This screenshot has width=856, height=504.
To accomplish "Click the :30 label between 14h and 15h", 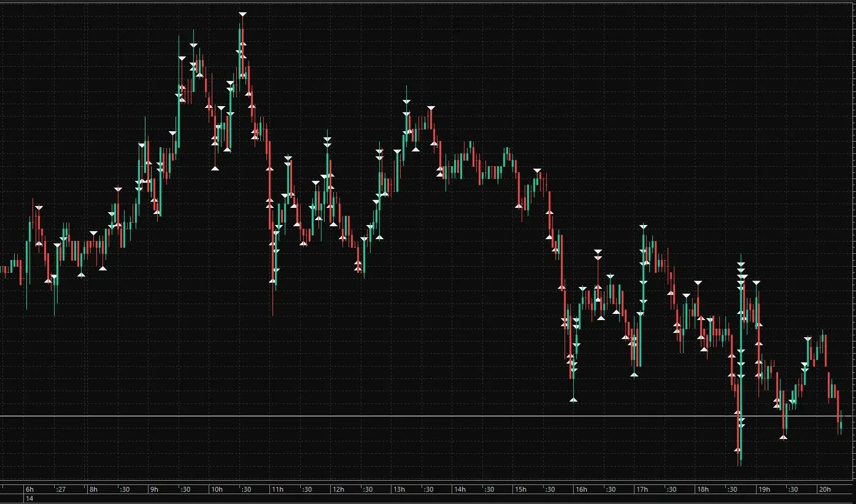I will tap(489, 489).
